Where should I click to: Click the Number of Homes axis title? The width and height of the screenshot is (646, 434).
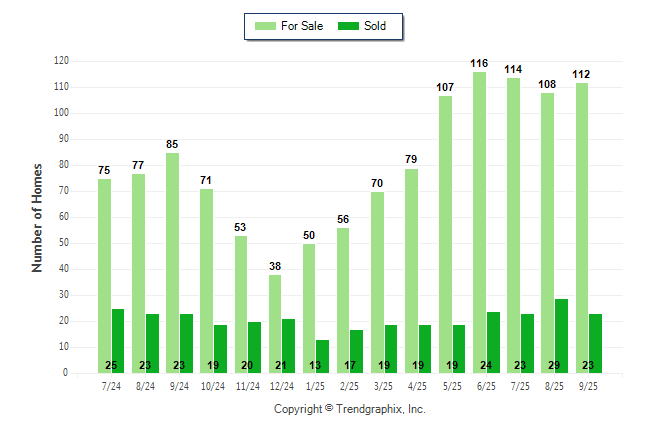coord(37,217)
